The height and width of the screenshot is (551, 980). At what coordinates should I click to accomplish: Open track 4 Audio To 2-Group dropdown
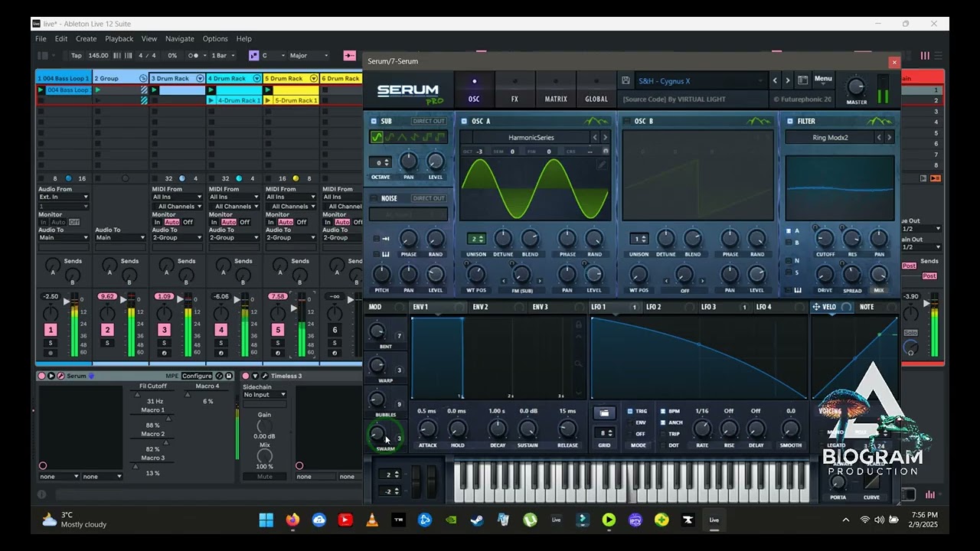pos(234,237)
